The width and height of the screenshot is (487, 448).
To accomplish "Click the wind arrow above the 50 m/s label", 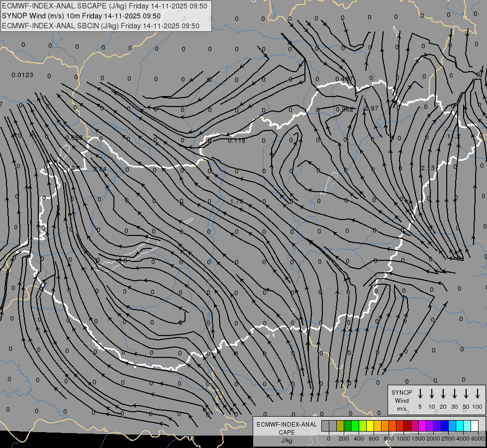I will click(x=466, y=394).
